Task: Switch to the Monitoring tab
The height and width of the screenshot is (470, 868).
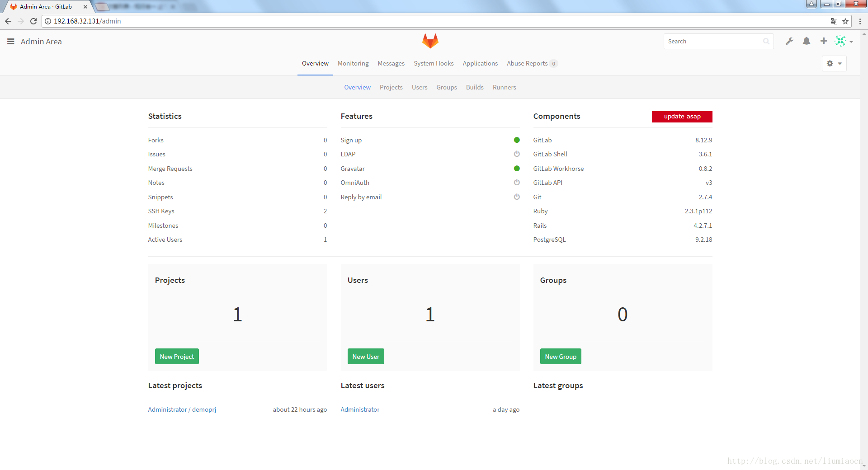Action: [x=353, y=64]
